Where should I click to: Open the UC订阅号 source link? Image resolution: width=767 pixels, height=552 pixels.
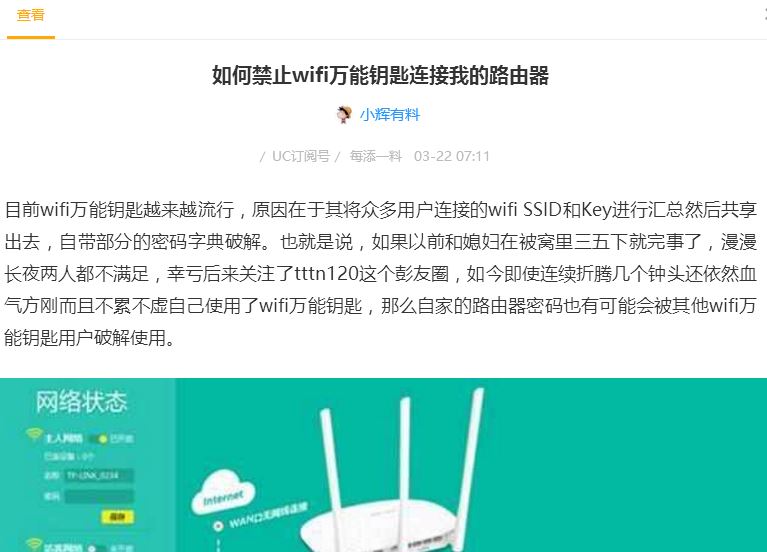[301, 156]
